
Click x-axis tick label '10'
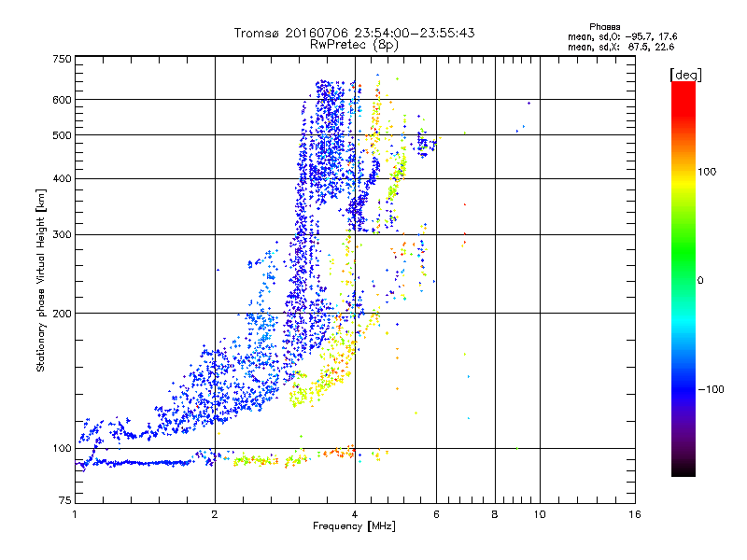point(540,514)
